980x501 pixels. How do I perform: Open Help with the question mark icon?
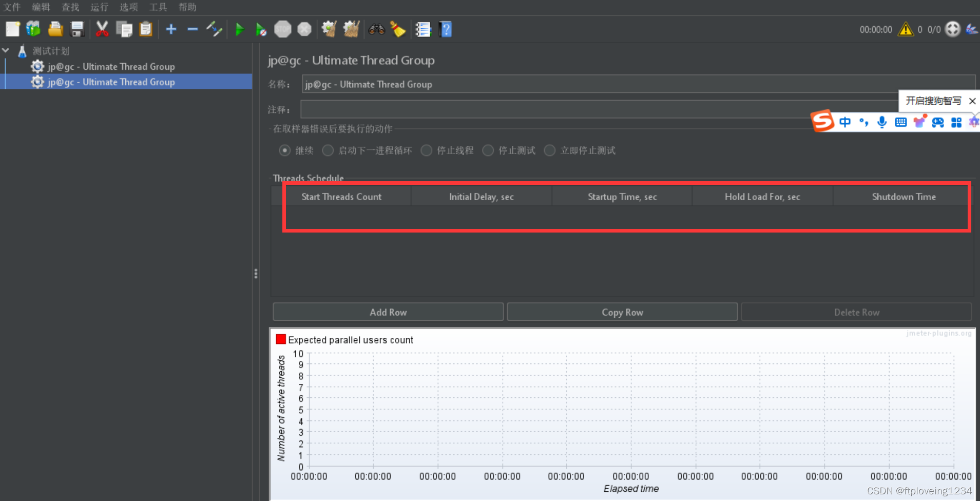446,29
